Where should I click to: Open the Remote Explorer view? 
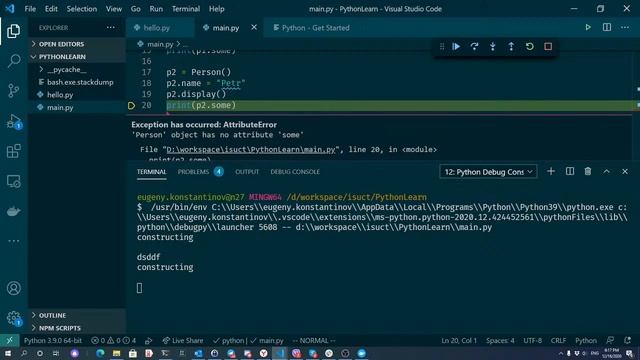pos(13,181)
